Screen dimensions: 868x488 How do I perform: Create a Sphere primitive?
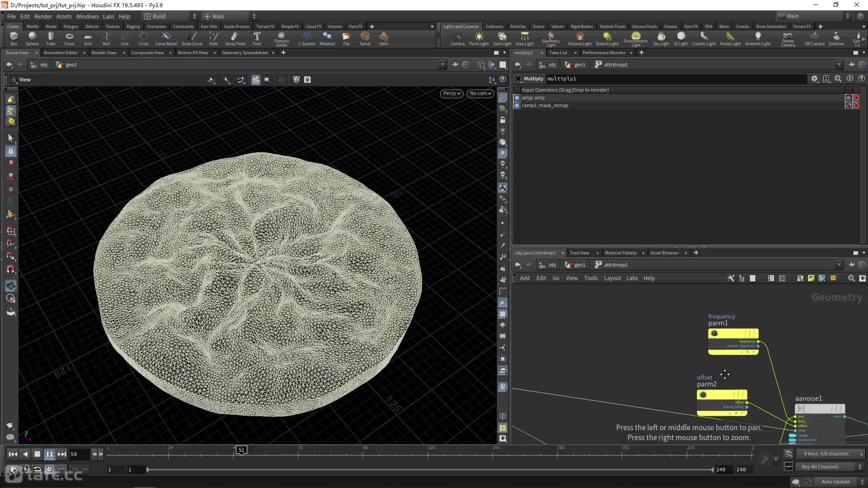point(32,38)
